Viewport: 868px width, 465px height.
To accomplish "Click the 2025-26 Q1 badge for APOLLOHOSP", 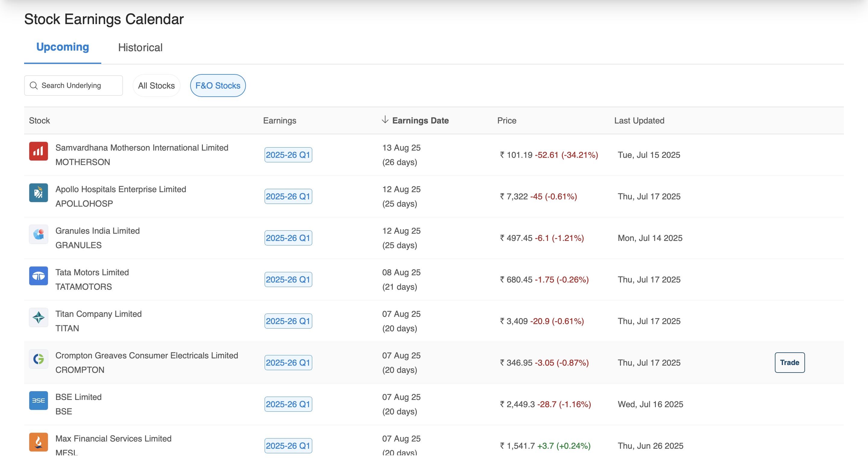I will coord(288,197).
